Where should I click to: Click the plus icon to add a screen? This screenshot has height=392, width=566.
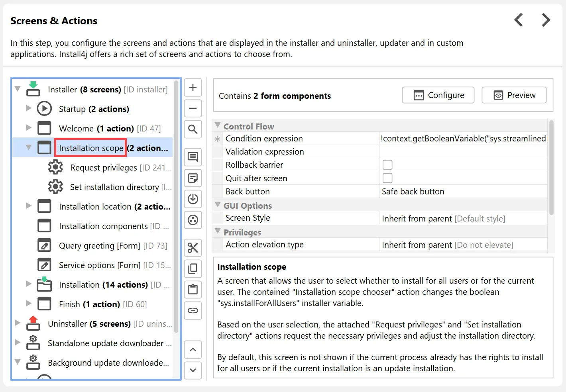tap(193, 88)
